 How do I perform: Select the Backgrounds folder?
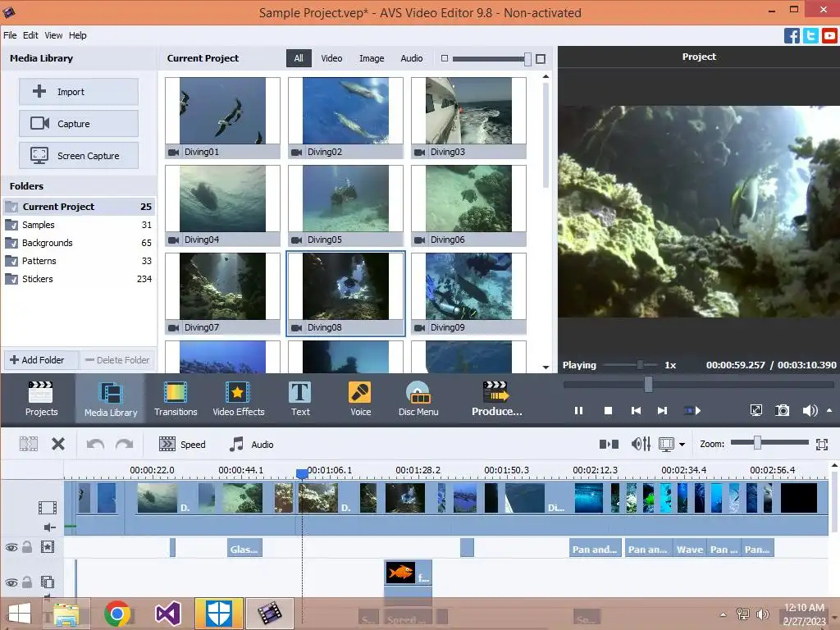tap(79, 243)
